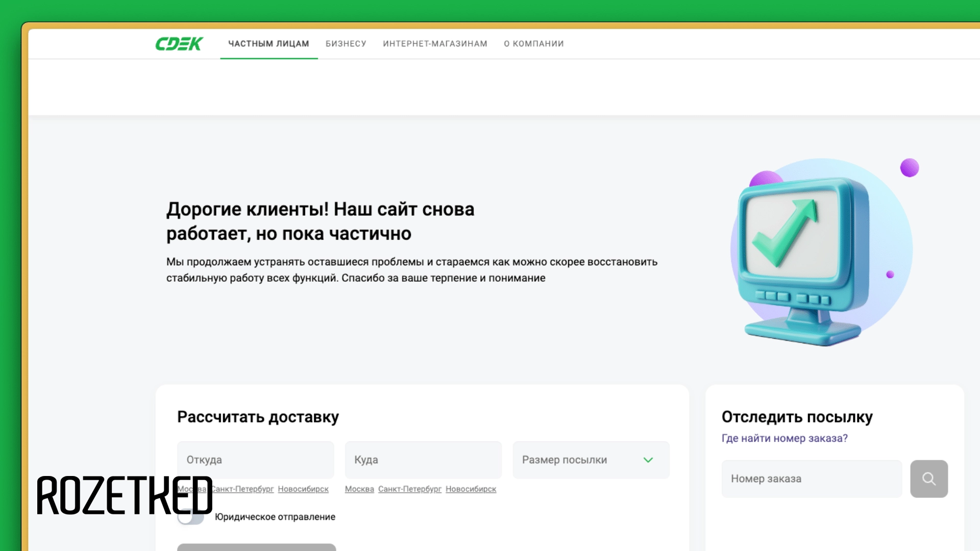Click the Откуда input field

tap(256, 460)
